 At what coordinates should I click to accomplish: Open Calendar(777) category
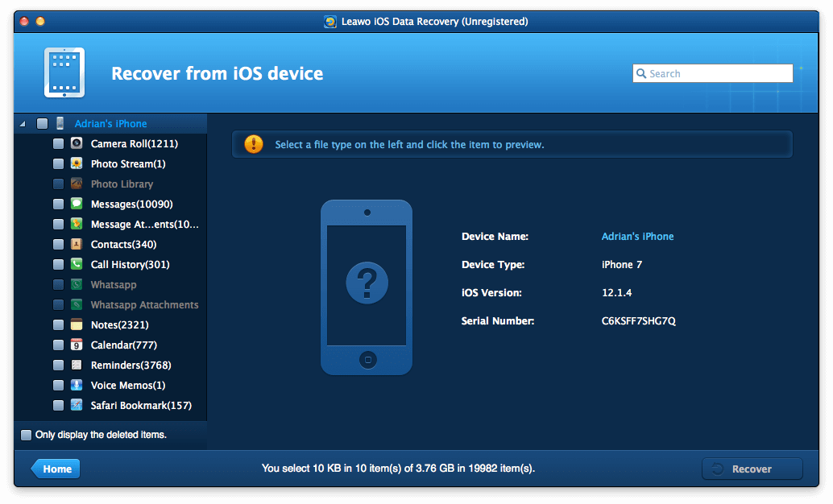(x=124, y=345)
